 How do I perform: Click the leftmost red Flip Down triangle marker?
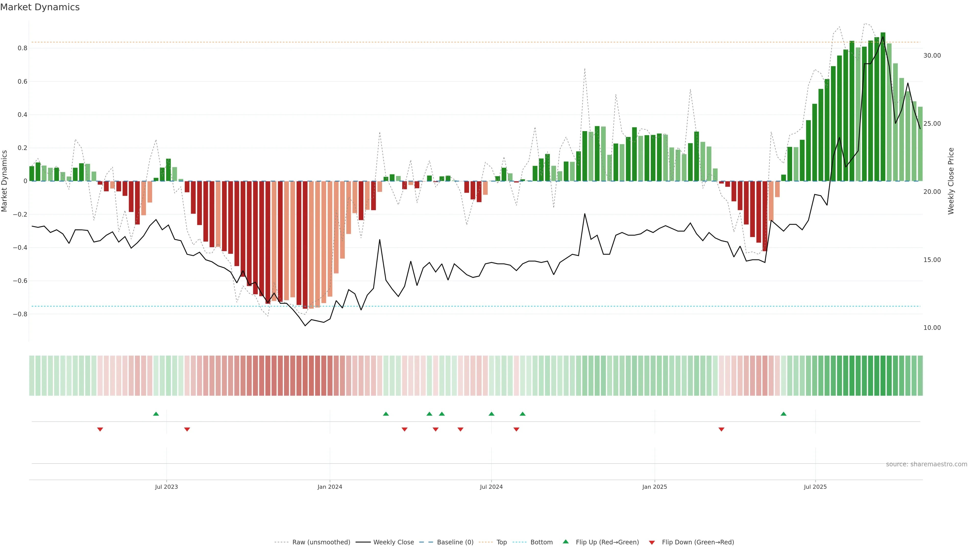(x=100, y=429)
